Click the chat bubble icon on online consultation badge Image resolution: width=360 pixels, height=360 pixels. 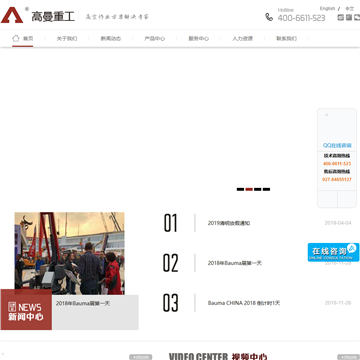[352, 248]
